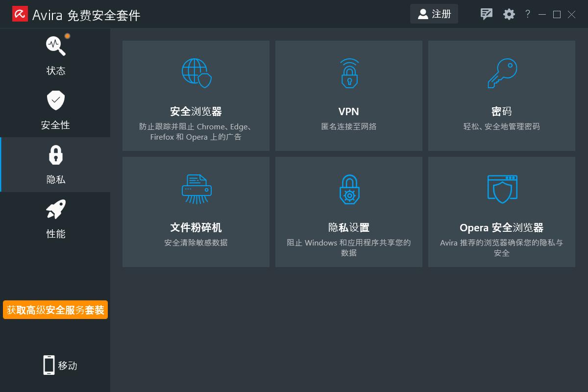This screenshot has width=588, height=392.
Task: Open the 隐私设置 lock-gear icon
Action: pyautogui.click(x=348, y=189)
